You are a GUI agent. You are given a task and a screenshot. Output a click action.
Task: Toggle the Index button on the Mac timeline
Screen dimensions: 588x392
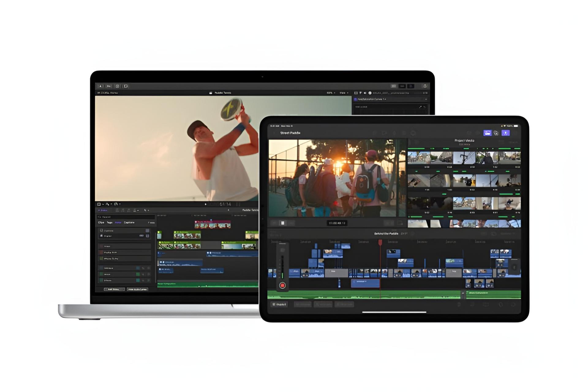point(102,210)
